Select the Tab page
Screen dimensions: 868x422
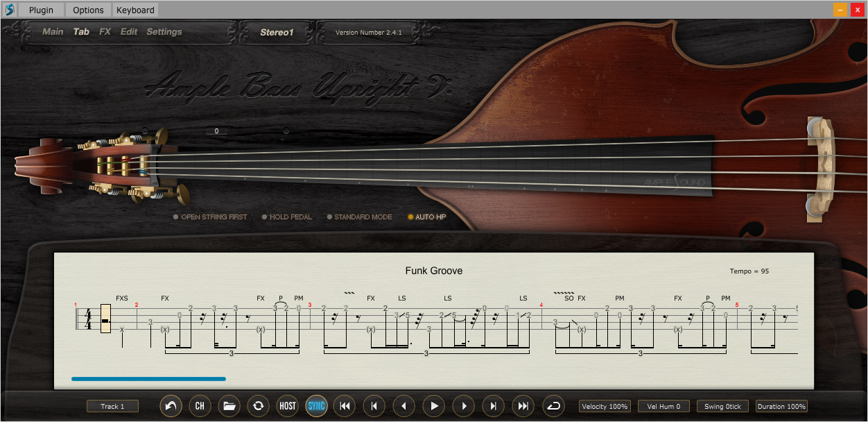[81, 32]
